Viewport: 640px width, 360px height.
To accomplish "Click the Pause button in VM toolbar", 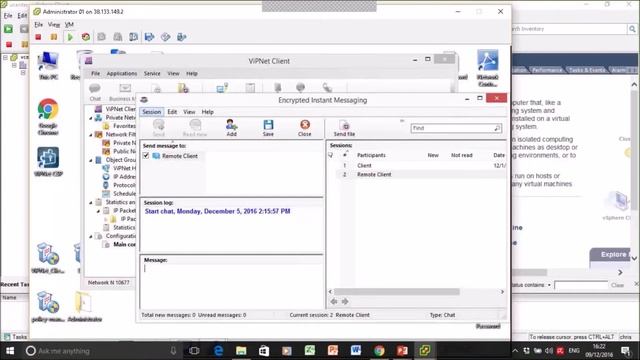I will pos(53,37).
